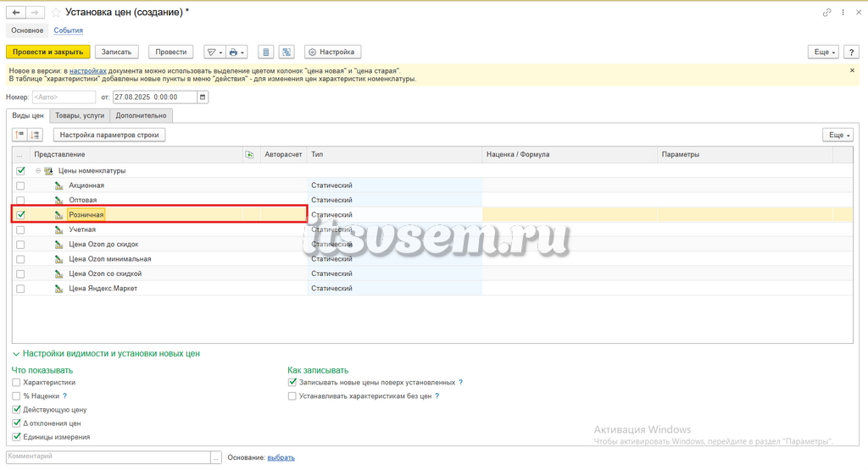The height and width of the screenshot is (470, 868).
Task: Click the Учетная price type icon
Action: [58, 229]
